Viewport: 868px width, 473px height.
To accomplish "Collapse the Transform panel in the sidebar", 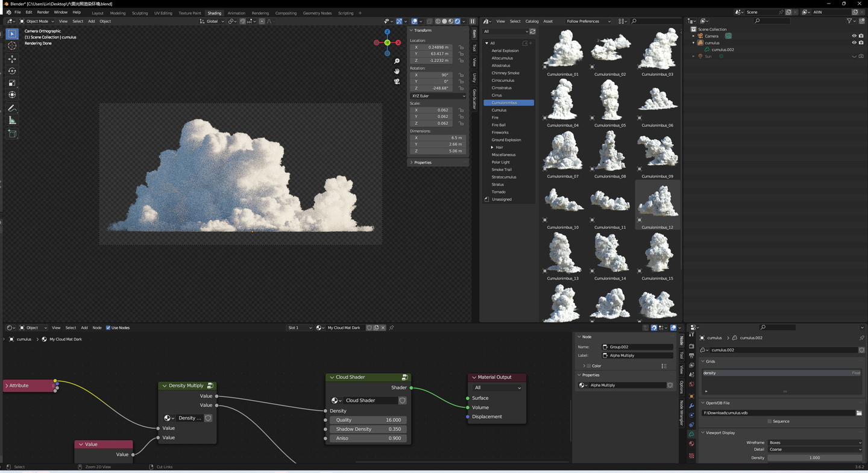I will (422, 30).
